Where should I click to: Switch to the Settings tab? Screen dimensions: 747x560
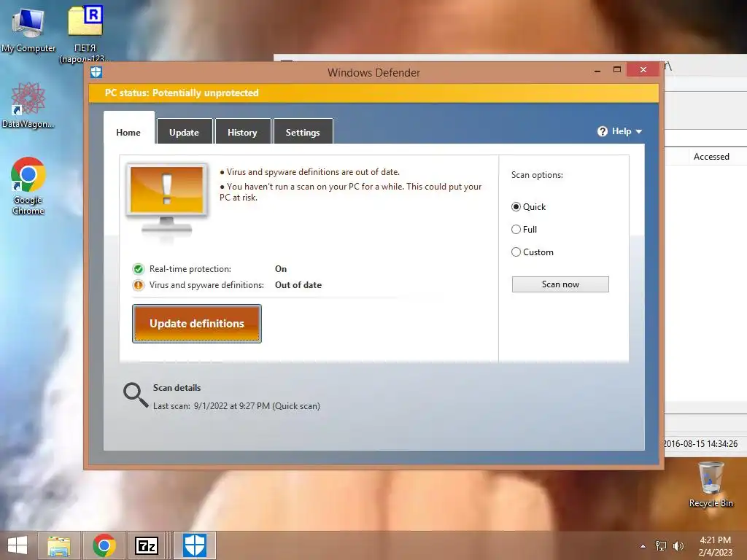(x=303, y=131)
